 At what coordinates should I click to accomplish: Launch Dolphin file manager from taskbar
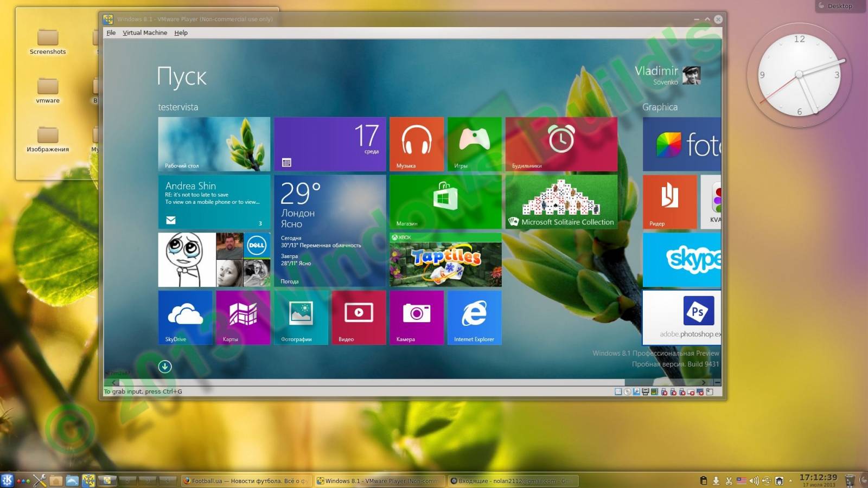(x=72, y=480)
